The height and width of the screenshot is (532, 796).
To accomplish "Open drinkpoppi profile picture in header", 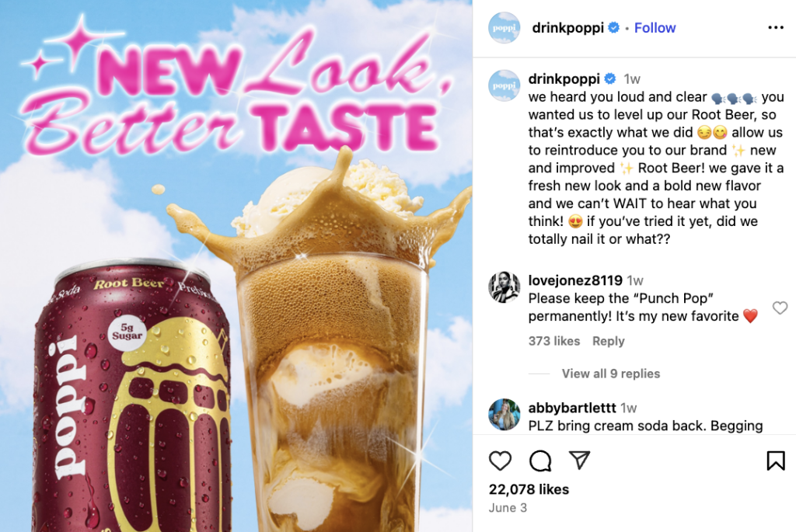I will pos(504,28).
